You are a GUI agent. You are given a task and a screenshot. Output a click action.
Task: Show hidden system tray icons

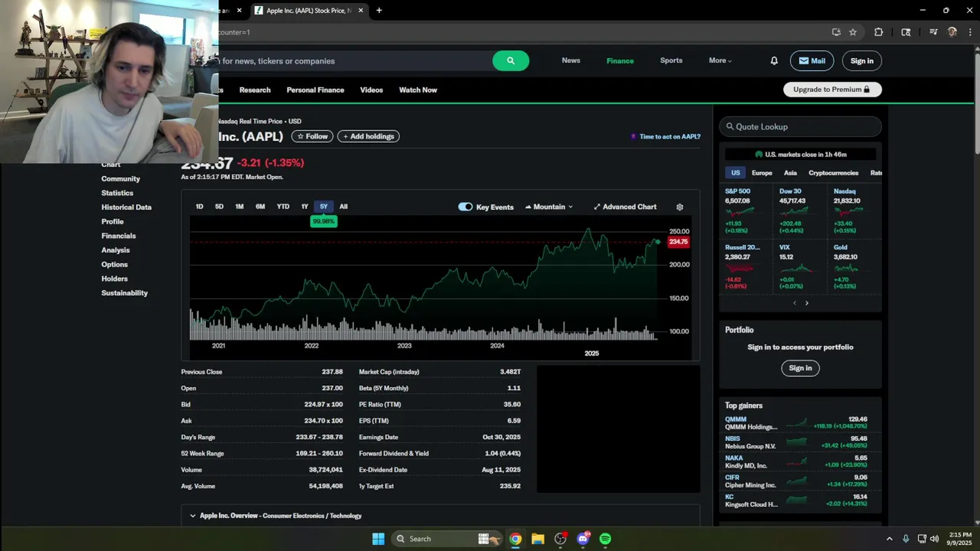point(889,539)
